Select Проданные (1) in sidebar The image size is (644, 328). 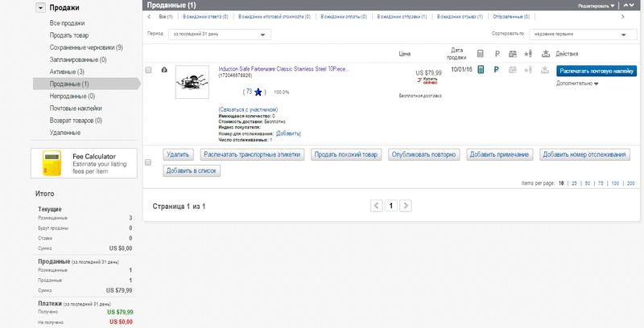tap(69, 84)
